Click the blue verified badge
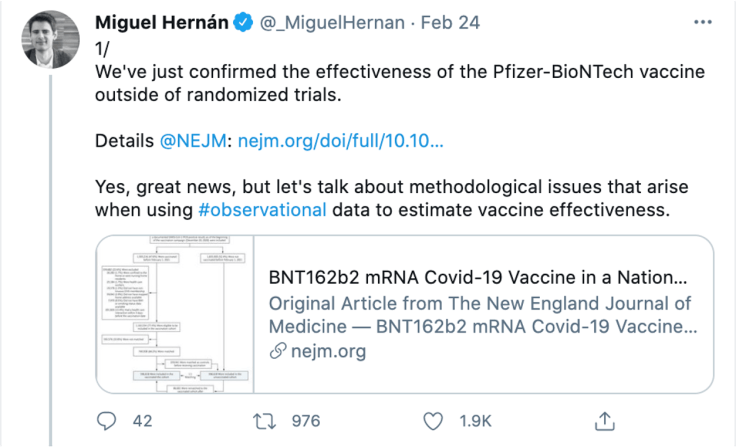The image size is (736, 447). [x=242, y=22]
